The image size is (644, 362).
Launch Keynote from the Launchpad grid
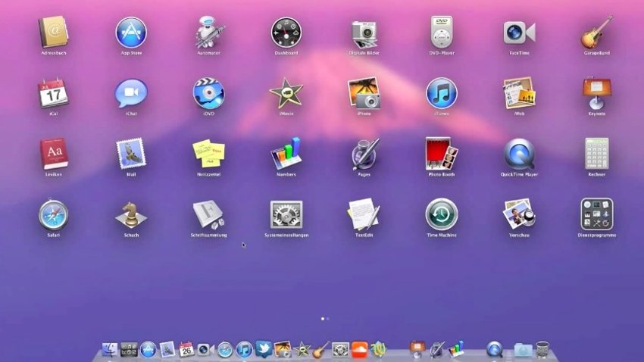(597, 93)
